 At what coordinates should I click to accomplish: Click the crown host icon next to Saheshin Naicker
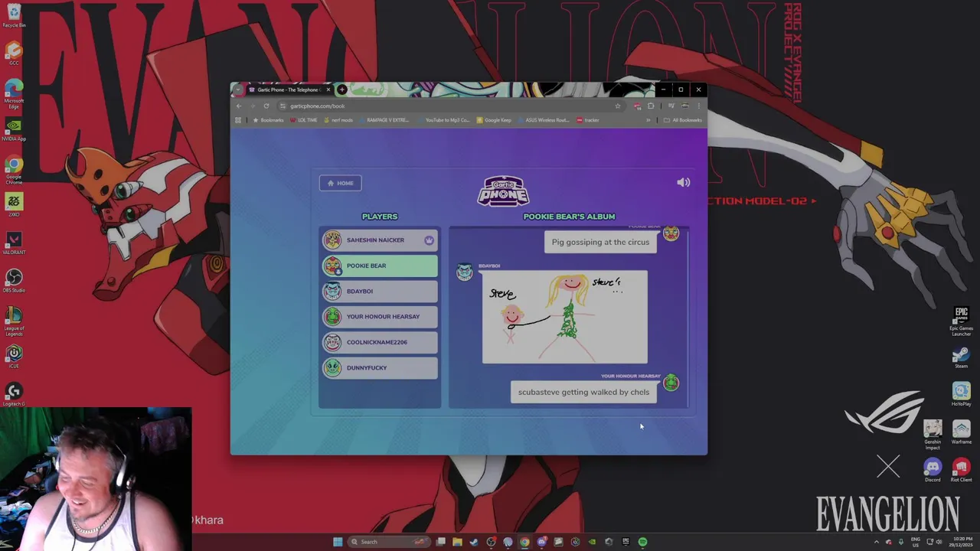click(429, 240)
